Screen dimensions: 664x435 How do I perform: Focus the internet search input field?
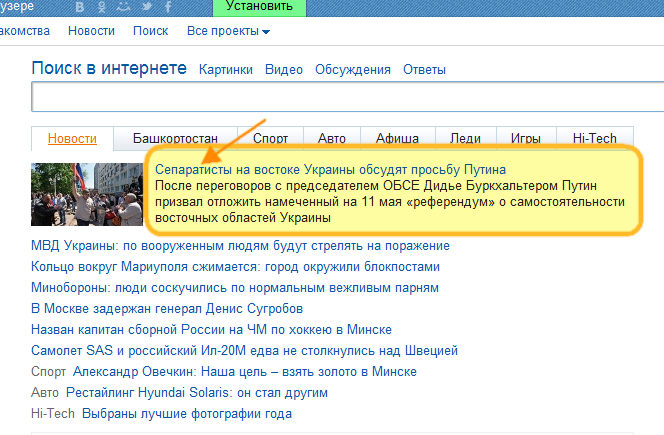[348, 97]
